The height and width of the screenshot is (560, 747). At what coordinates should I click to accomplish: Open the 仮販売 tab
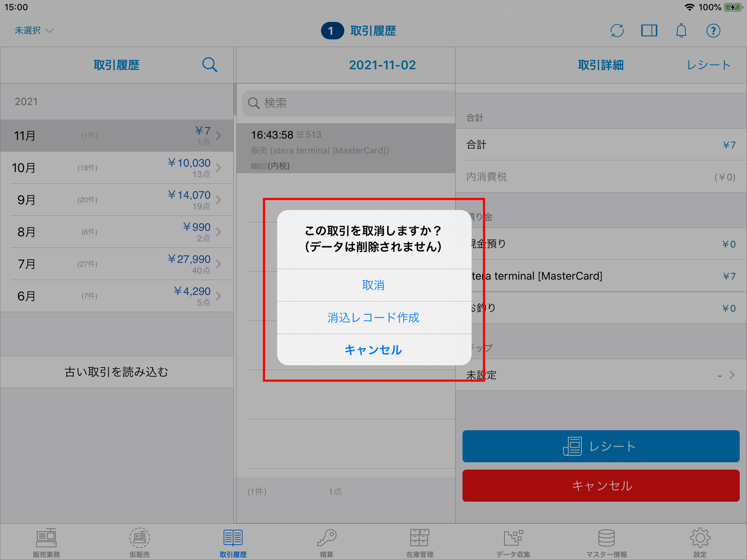tap(140, 543)
